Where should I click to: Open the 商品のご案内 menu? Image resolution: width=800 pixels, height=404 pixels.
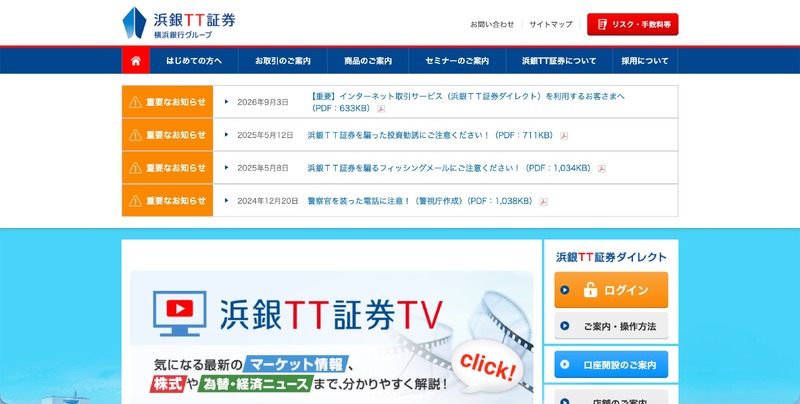[x=368, y=61]
